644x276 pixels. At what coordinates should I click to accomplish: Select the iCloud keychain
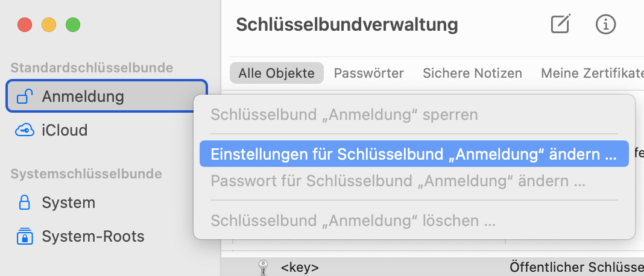click(x=65, y=130)
